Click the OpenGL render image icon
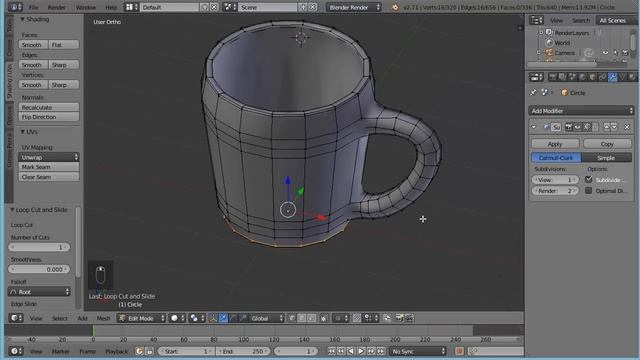This screenshot has width=640, height=360. (x=400, y=318)
